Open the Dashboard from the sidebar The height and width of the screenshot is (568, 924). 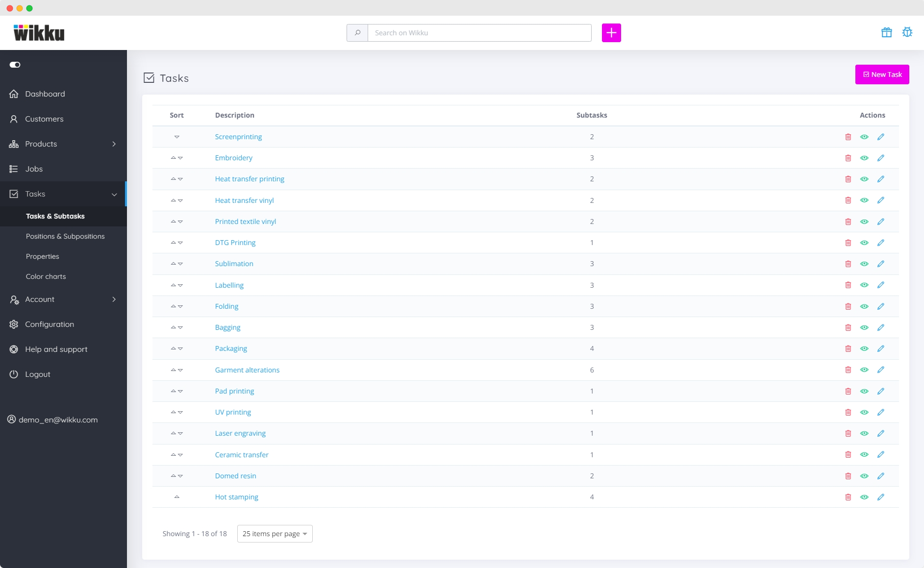(45, 94)
